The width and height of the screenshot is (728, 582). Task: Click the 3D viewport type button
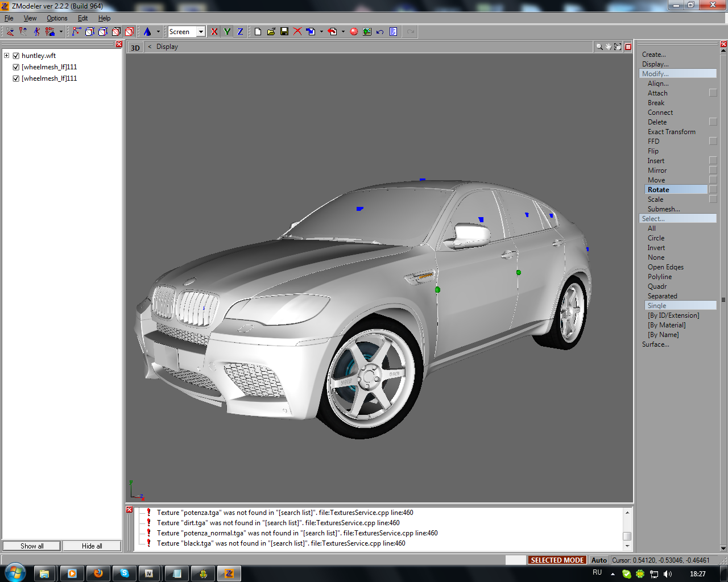click(x=135, y=47)
